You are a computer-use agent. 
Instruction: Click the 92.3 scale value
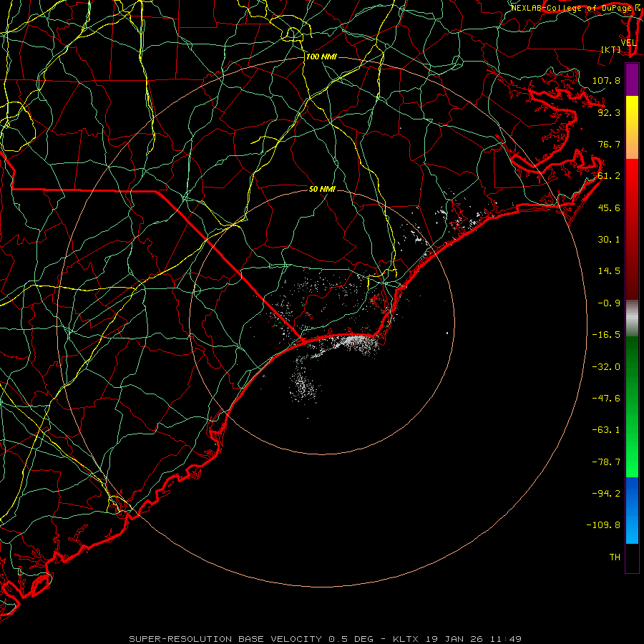pyautogui.click(x=609, y=112)
